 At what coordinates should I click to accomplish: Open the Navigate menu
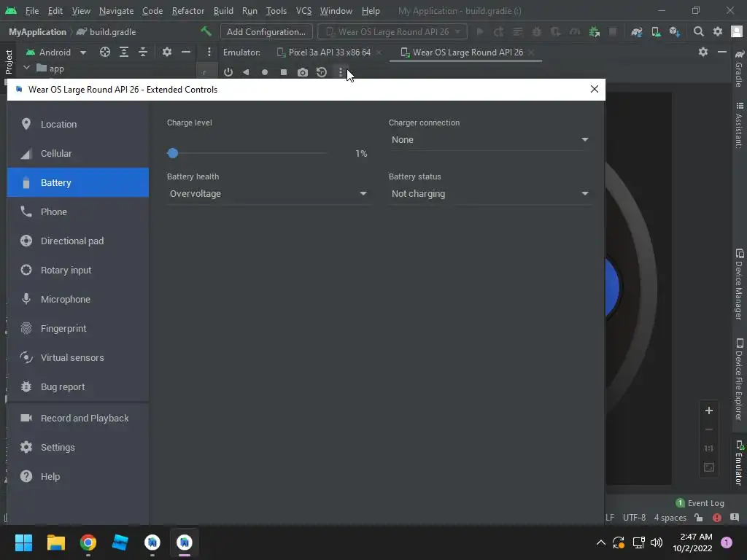[116, 10]
